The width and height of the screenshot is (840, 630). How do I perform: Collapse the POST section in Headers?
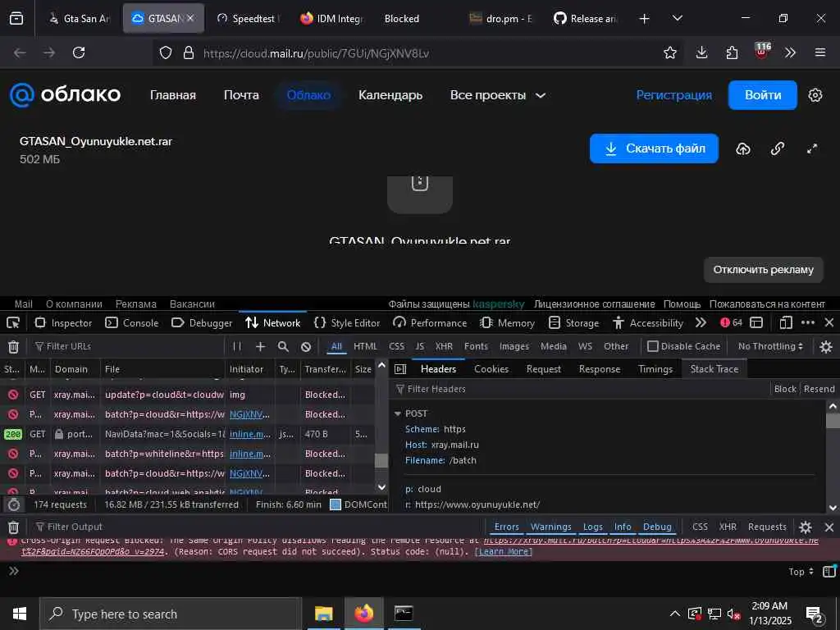(398, 413)
